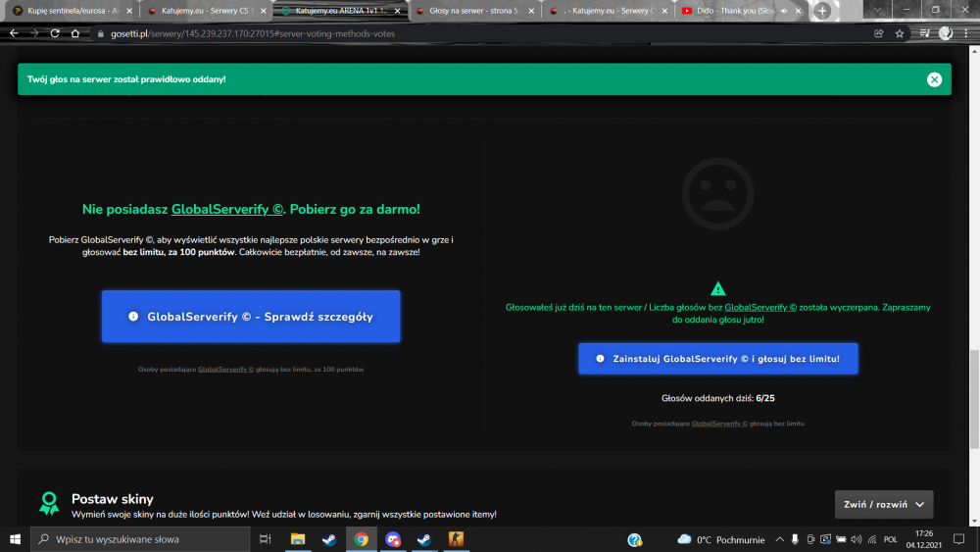The image size is (980, 552).
Task: Open Chrome's three-dot menu
Action: [966, 33]
